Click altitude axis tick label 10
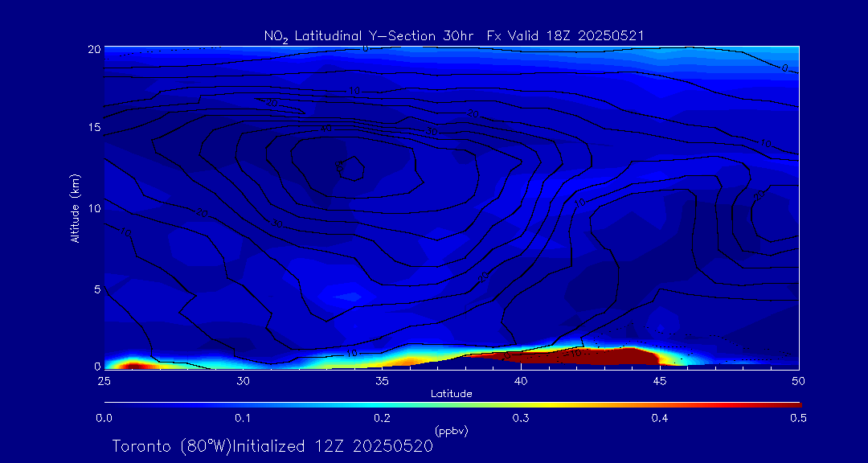The image size is (868, 463). 94,208
